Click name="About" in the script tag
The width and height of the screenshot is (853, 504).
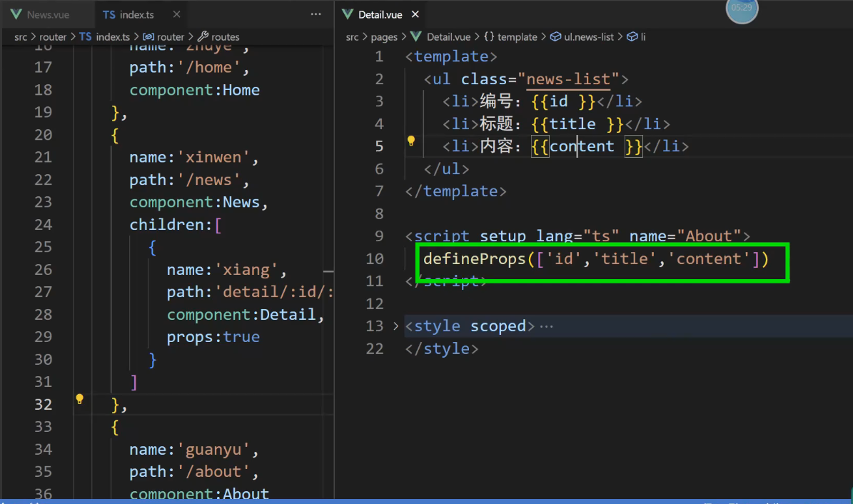(685, 236)
